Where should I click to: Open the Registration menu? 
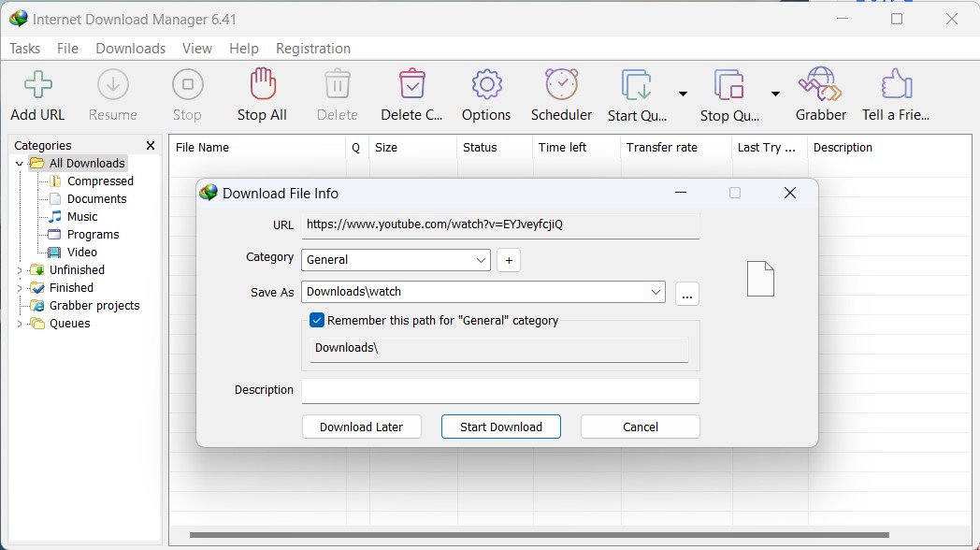[x=313, y=48]
